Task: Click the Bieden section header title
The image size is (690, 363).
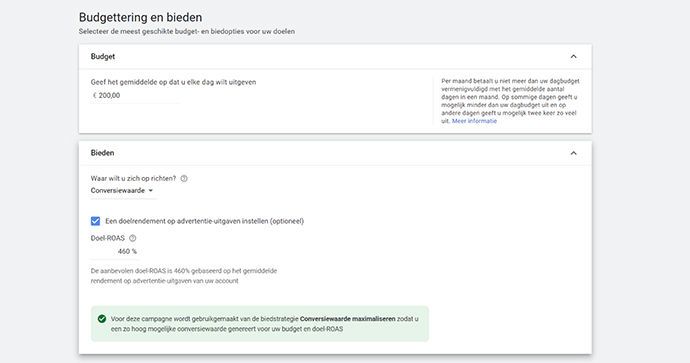Action: (102, 153)
